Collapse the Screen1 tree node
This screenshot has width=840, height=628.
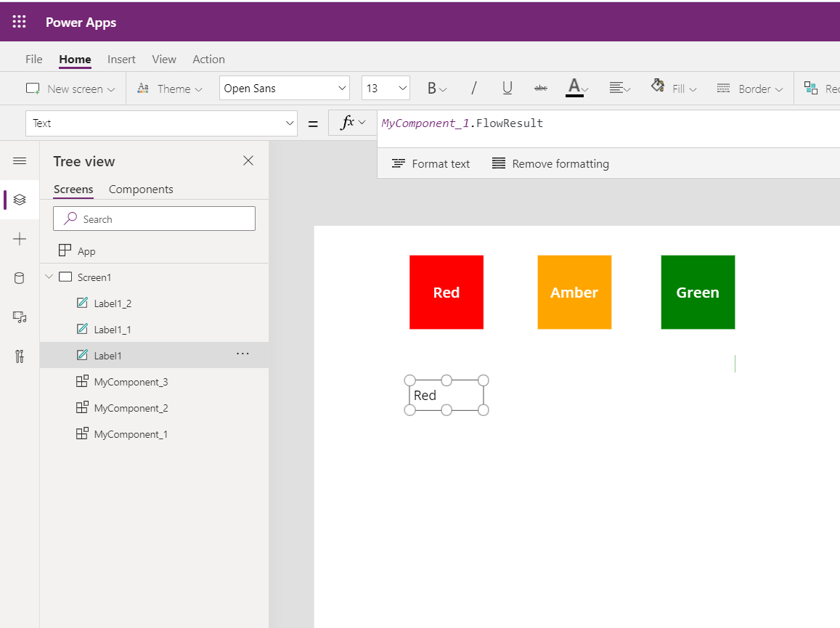tap(49, 277)
